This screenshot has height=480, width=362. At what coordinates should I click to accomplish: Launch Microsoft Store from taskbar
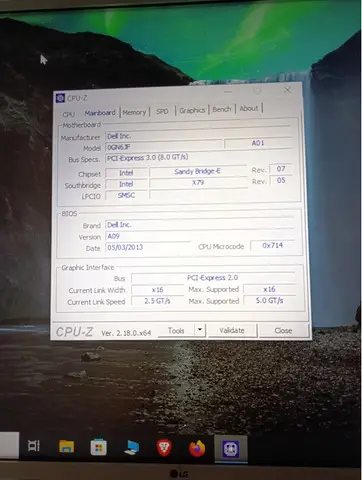point(98,447)
